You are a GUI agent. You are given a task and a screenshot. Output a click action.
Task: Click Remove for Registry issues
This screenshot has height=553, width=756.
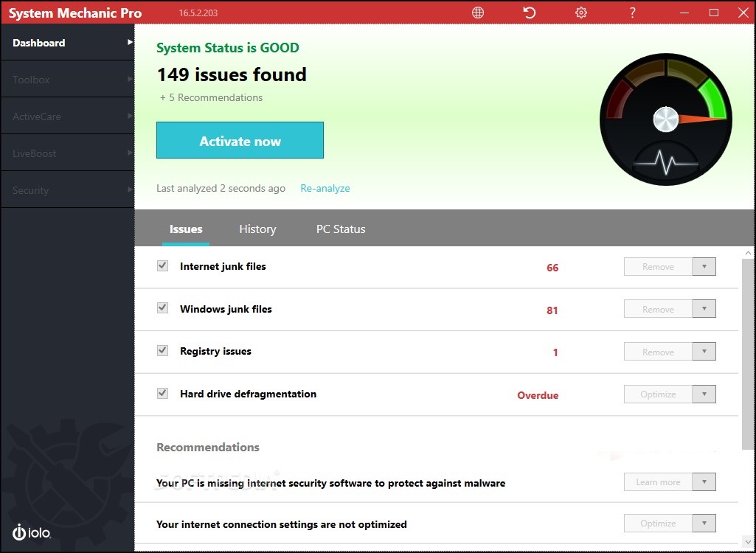coord(658,352)
